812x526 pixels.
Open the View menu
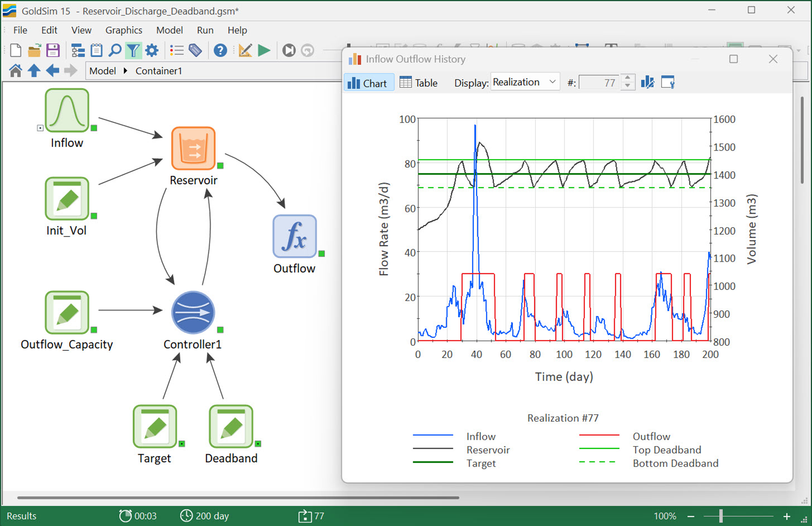pos(81,30)
